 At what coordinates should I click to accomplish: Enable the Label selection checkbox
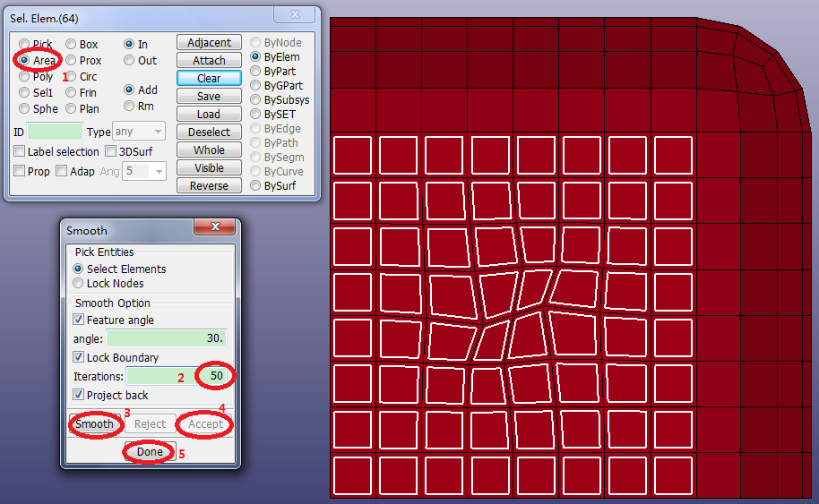point(20,152)
